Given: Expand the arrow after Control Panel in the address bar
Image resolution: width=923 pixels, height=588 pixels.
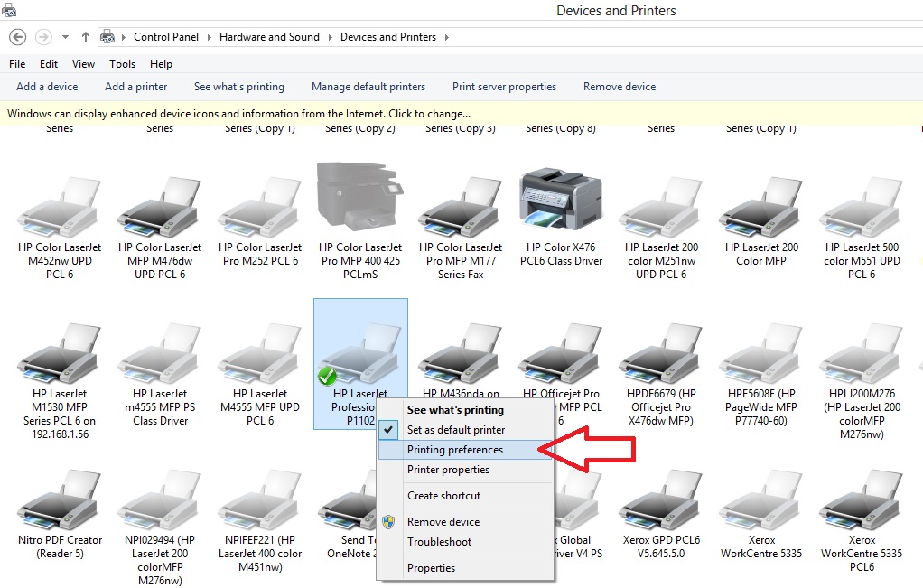Looking at the screenshot, I should (x=209, y=37).
